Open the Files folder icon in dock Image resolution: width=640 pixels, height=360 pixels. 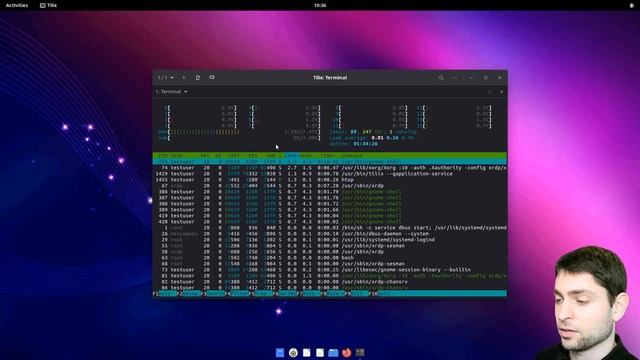pos(333,352)
